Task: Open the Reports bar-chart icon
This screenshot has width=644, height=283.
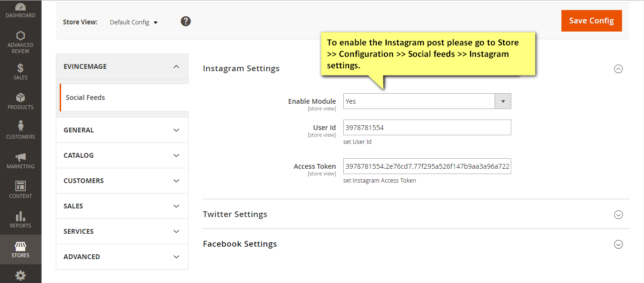Action: [x=21, y=216]
